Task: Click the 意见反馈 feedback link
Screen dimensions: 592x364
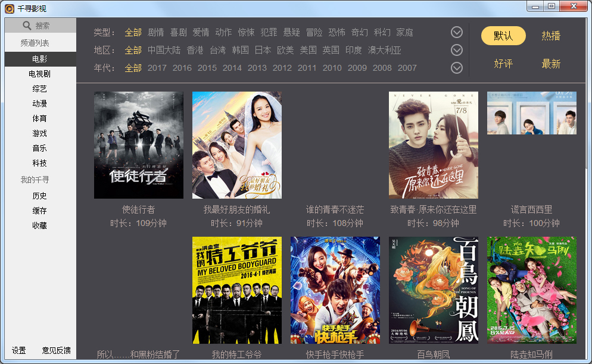Action: [x=56, y=350]
